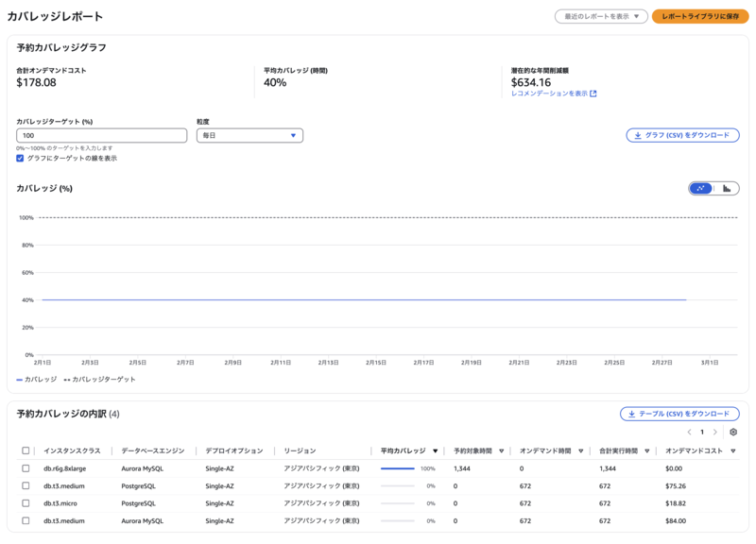Open the 粒度 毎日 dropdown
Image resolution: width=756 pixels, height=544 pixels.
pyautogui.click(x=249, y=135)
